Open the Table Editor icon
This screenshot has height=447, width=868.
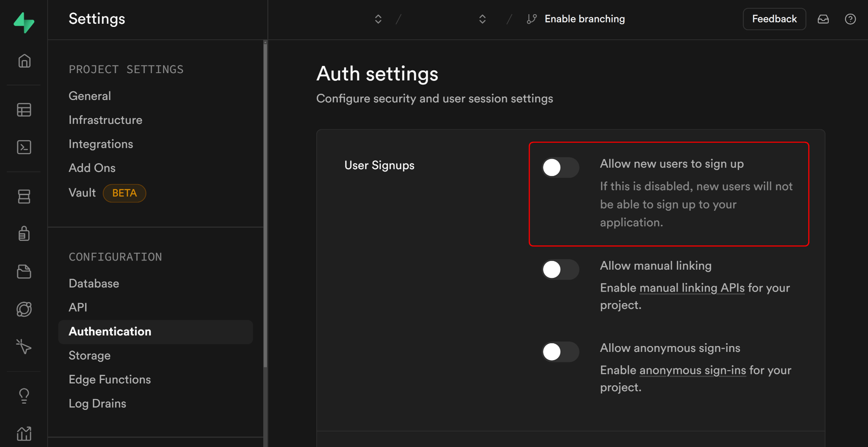click(x=24, y=110)
